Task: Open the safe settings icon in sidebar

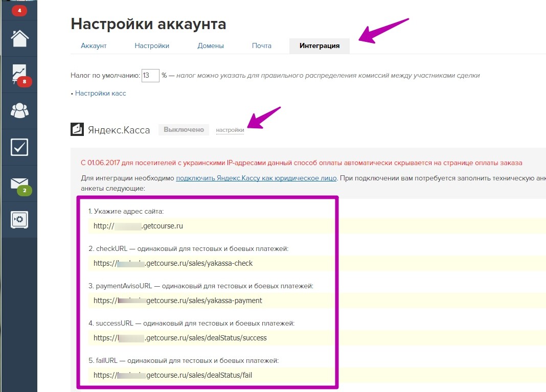Action: pyautogui.click(x=19, y=220)
